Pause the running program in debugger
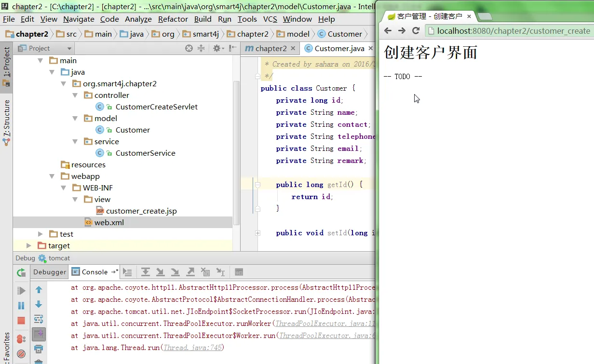 point(21,306)
